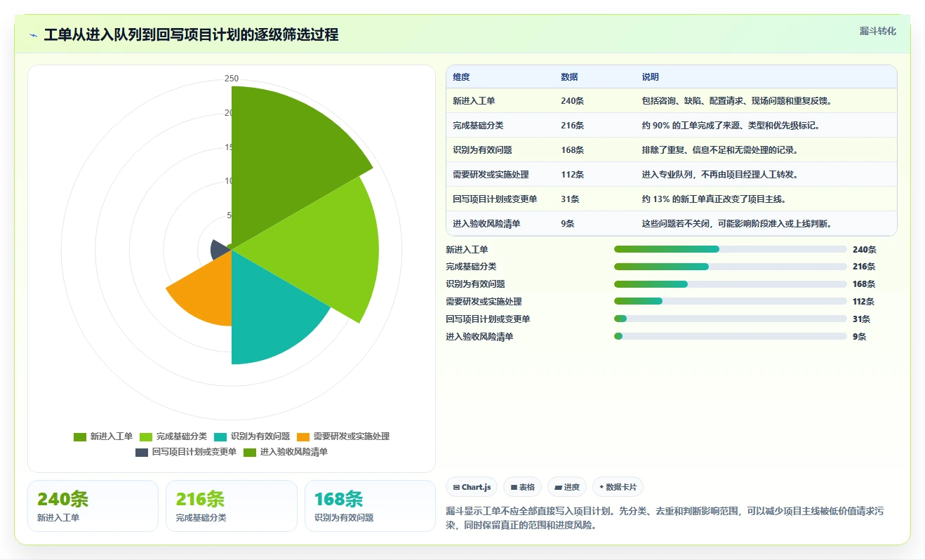Click the 维度 column header
The image size is (925, 560).
pos(461,77)
